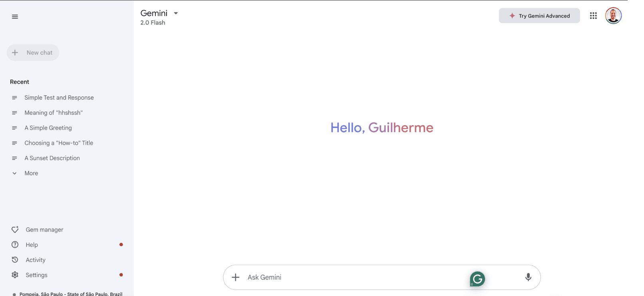This screenshot has width=644, height=296.
Task: Click the 2.0 Flash model label
Action: tap(153, 23)
